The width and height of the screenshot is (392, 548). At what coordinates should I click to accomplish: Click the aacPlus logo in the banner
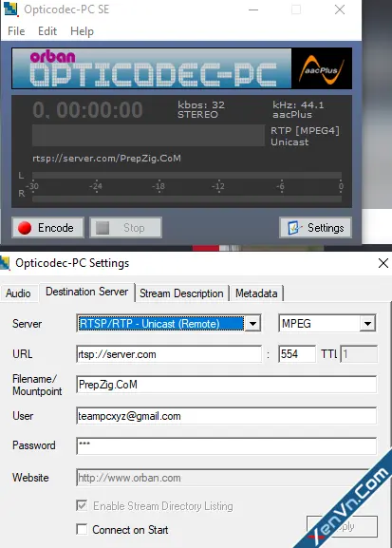[x=322, y=68]
